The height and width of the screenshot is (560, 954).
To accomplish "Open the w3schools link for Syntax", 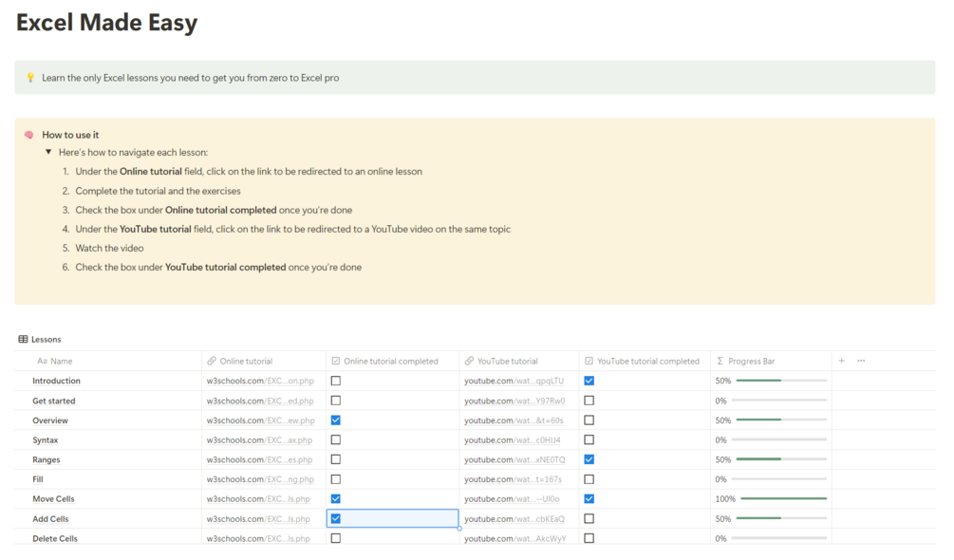I will click(x=259, y=440).
